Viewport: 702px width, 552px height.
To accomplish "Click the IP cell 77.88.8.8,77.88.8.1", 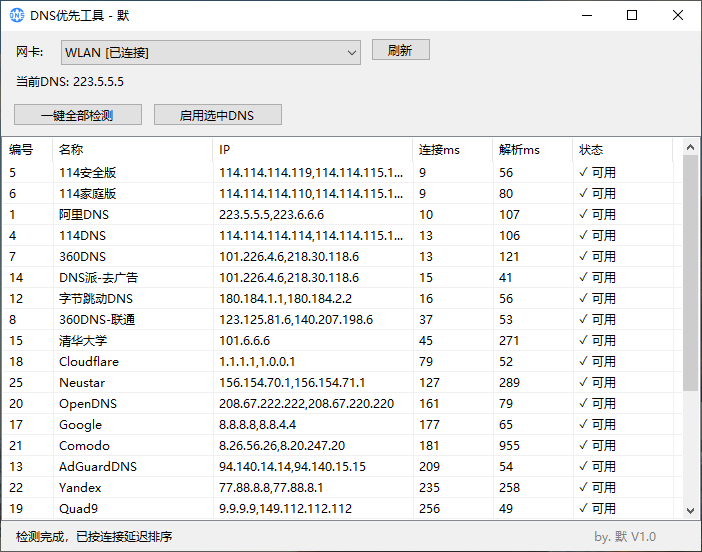I will coord(271,488).
